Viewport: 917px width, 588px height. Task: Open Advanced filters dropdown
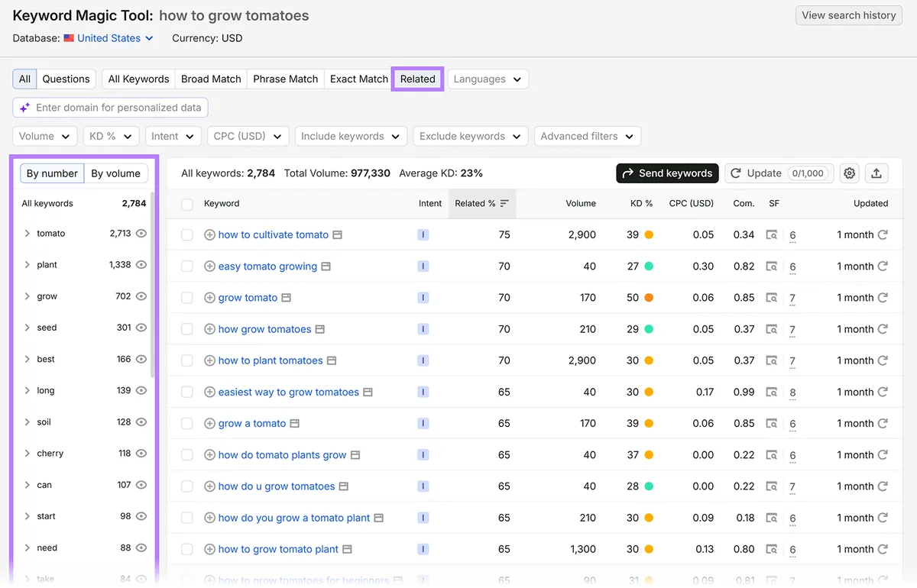[588, 136]
